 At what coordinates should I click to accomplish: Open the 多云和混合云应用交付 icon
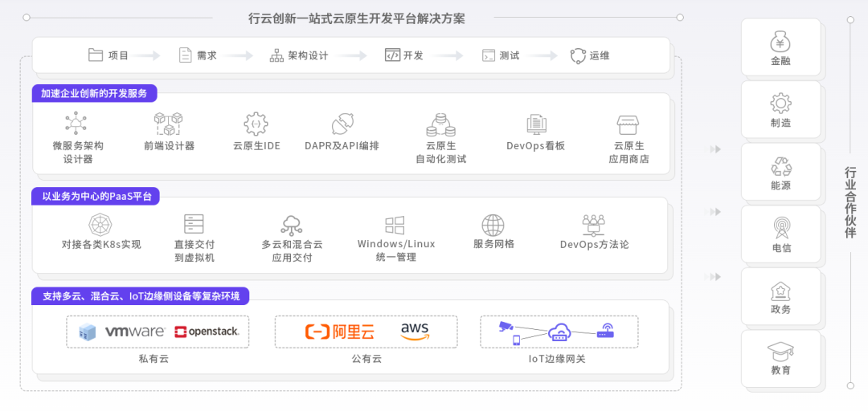pos(292,225)
